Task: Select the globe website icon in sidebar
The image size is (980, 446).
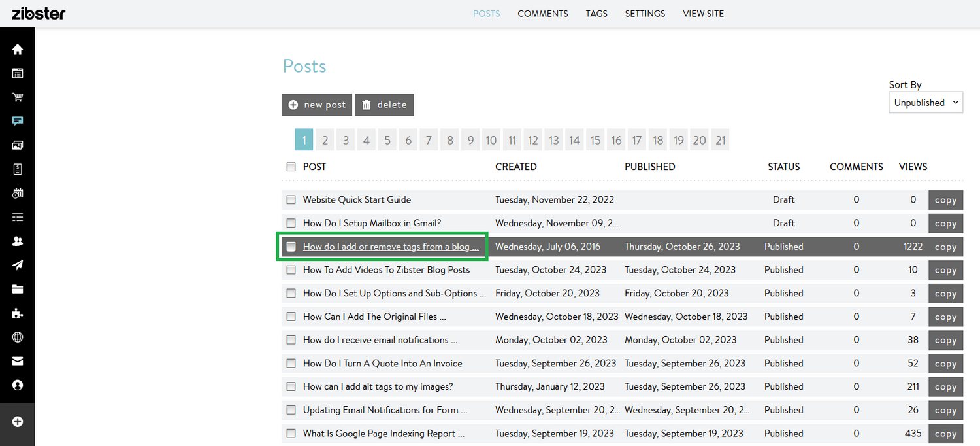Action: click(18, 336)
